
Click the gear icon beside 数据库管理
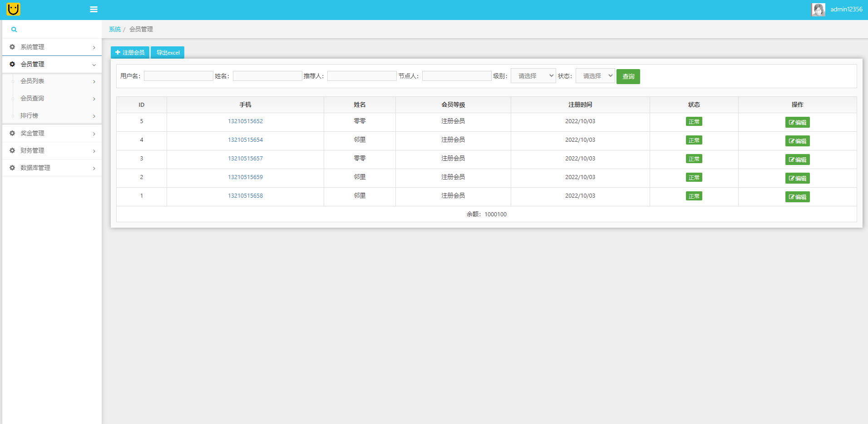(x=12, y=168)
